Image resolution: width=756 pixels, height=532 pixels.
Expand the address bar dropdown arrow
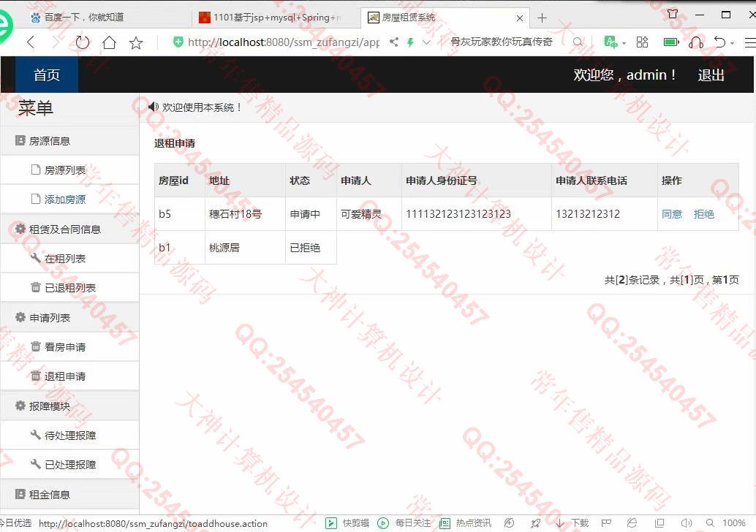(x=426, y=42)
